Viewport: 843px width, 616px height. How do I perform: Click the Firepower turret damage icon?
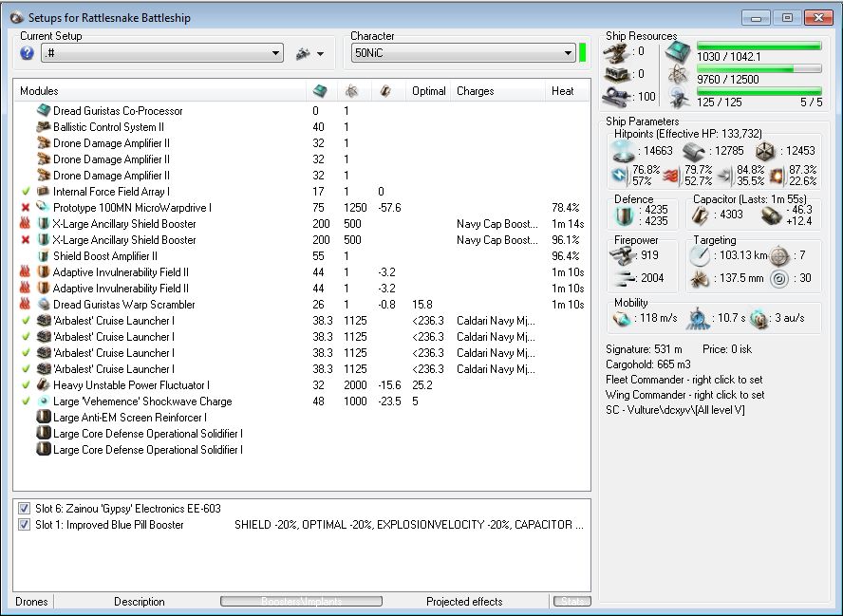click(x=624, y=255)
